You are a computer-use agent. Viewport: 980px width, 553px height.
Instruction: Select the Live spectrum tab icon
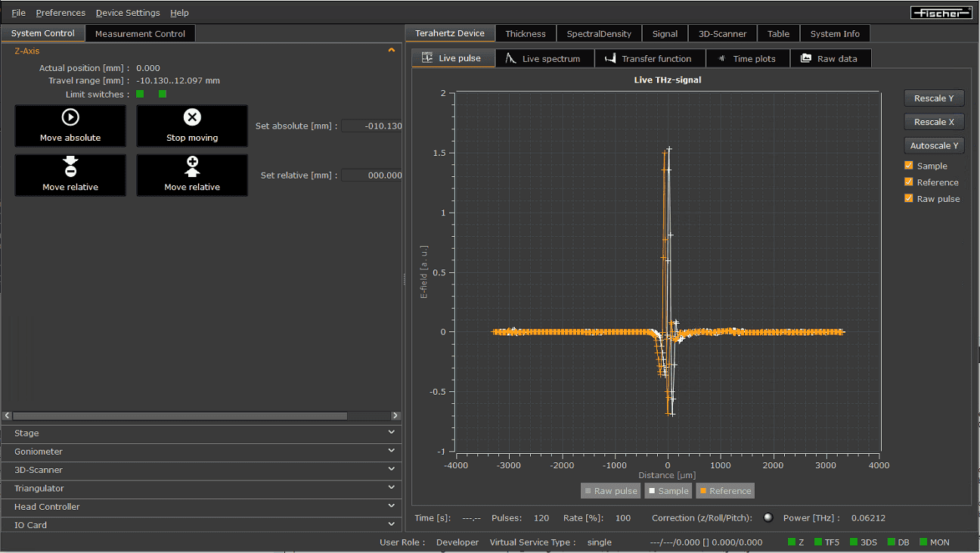click(511, 58)
